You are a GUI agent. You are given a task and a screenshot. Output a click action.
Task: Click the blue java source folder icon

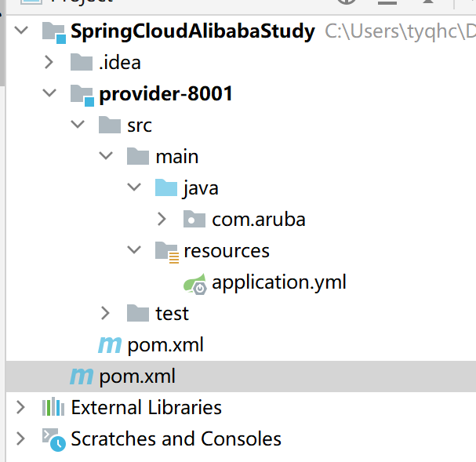coord(166,187)
